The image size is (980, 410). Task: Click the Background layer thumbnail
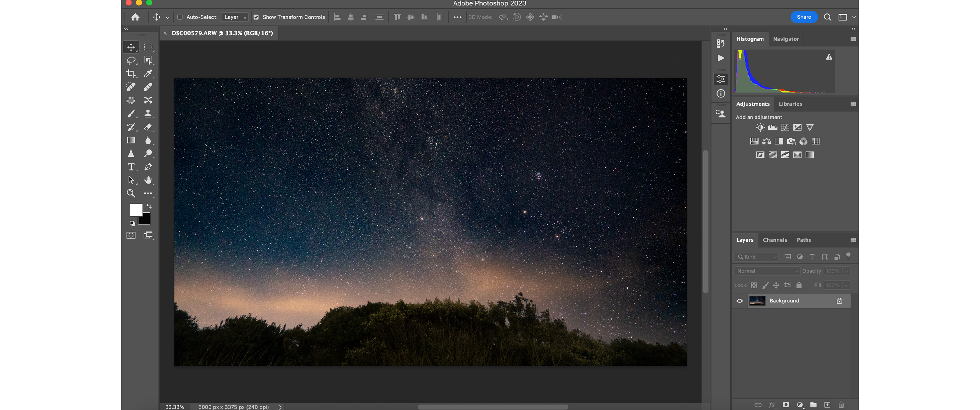click(x=757, y=301)
